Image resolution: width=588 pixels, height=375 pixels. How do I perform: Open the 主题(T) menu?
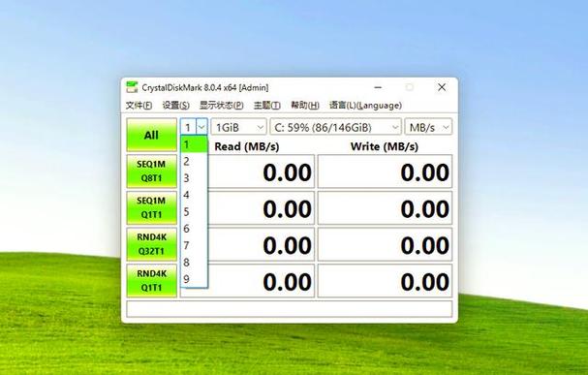click(267, 106)
